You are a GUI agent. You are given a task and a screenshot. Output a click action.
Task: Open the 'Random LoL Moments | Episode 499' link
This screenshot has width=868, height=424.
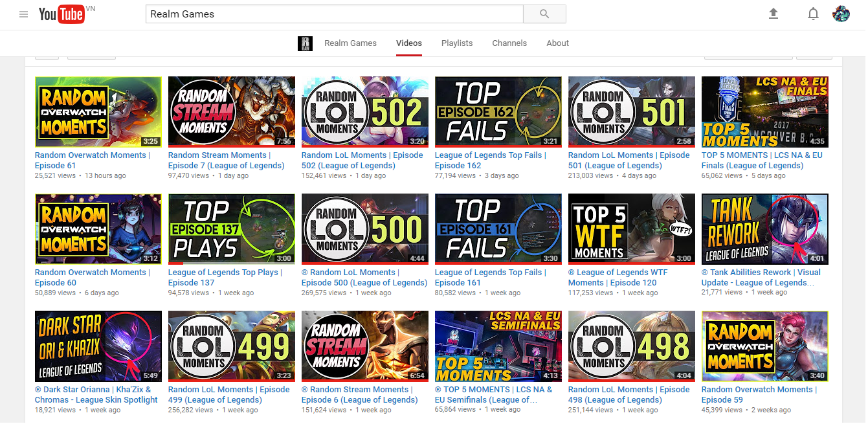pos(229,395)
